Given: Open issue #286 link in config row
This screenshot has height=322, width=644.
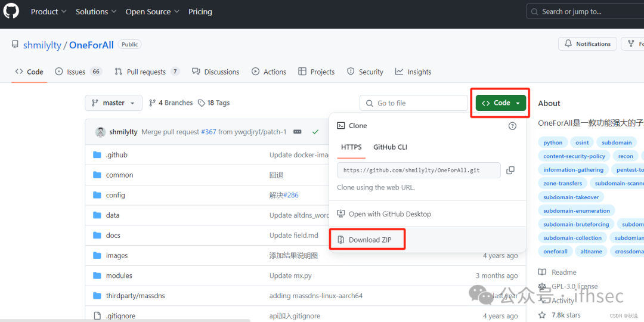Looking at the screenshot, I should 291,195.
